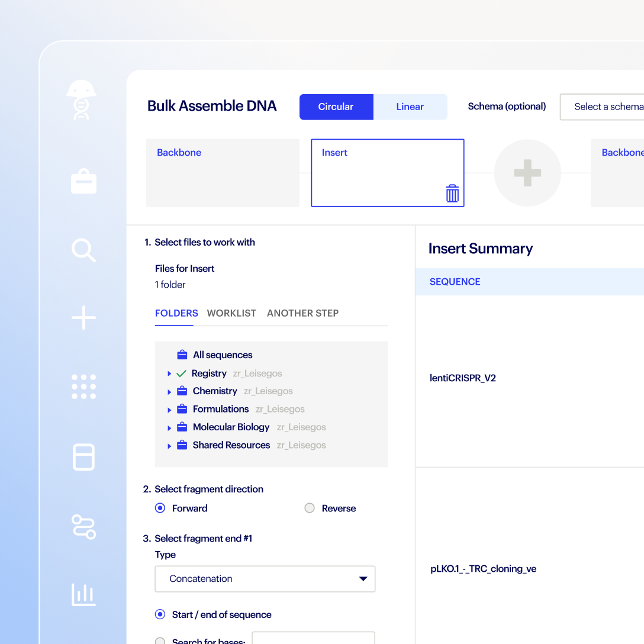Click the Chemistry folder briefcase icon
Screen dimensions: 644x644
point(182,391)
